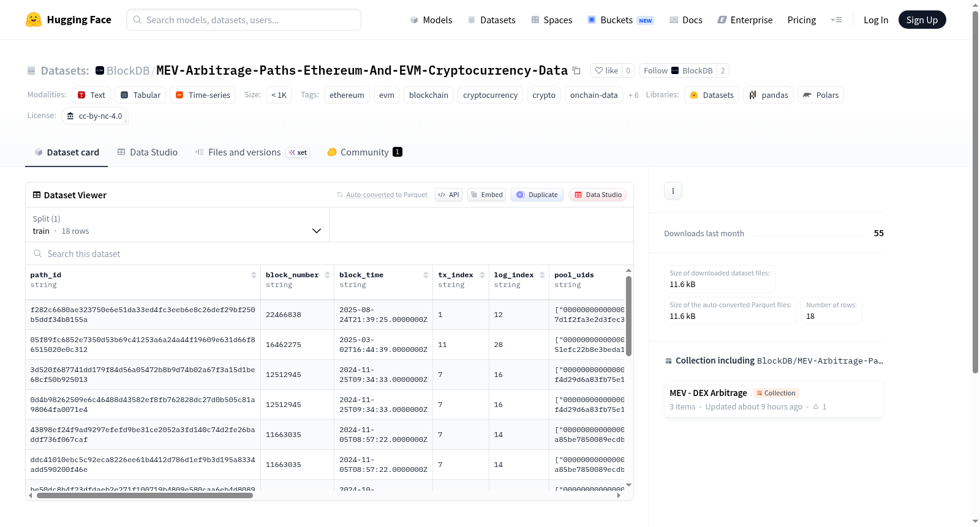Image resolution: width=980 pixels, height=527 pixels.
Task: Like this dataset with the heart button
Action: (x=606, y=70)
